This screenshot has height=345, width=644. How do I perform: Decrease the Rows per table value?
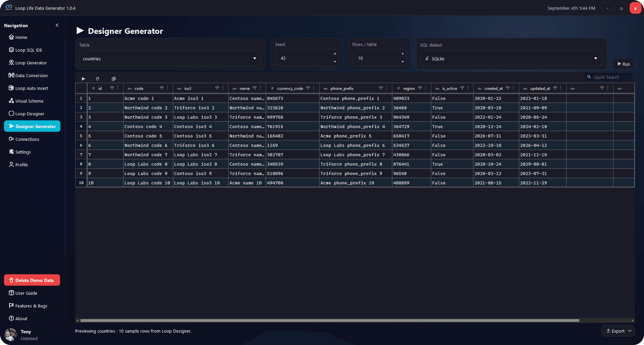coord(402,62)
